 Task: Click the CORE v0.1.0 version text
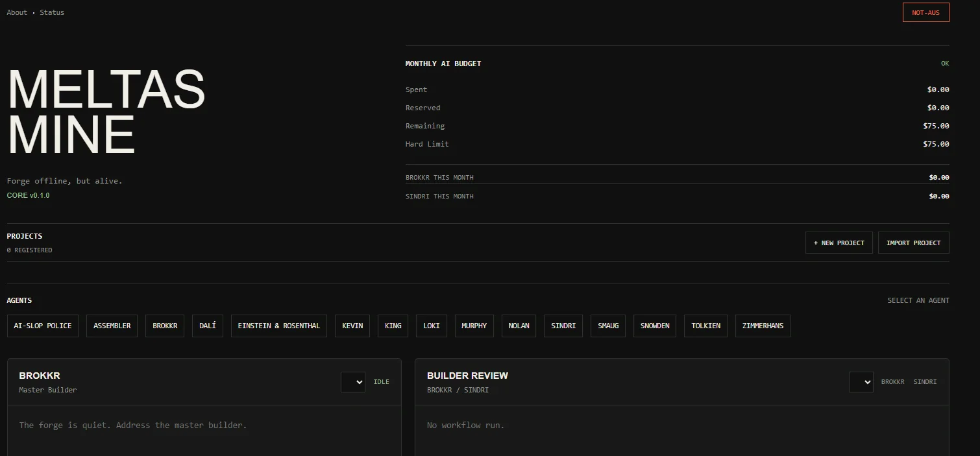click(x=29, y=195)
